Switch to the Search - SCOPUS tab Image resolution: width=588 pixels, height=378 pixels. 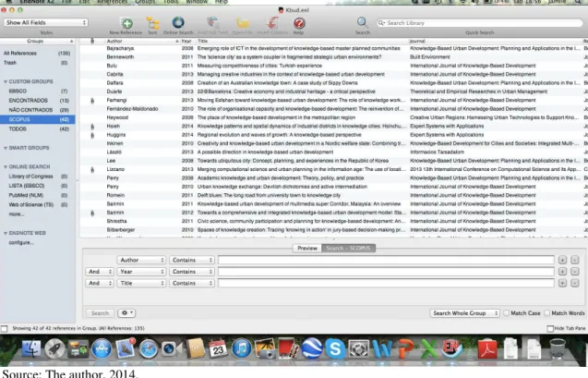[348, 248]
